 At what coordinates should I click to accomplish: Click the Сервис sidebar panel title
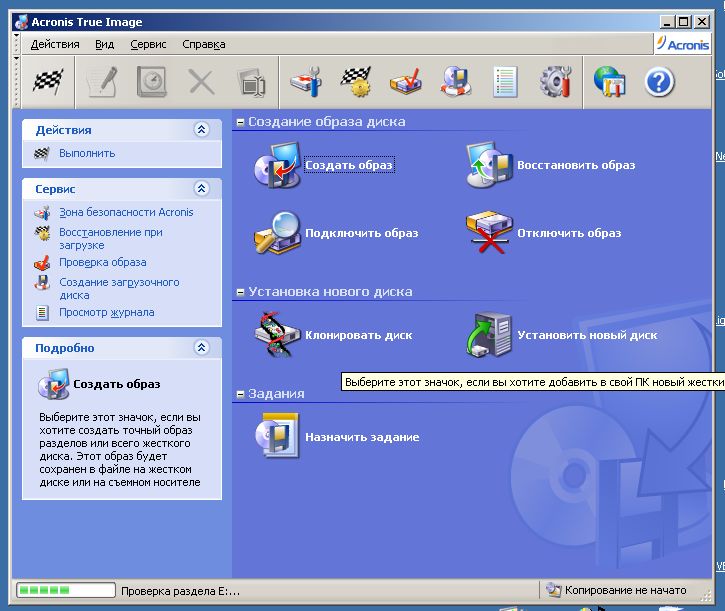[x=55, y=189]
